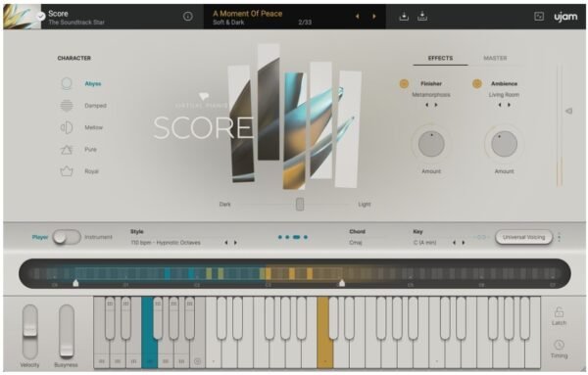Viewport: 588px width, 375px height.
Task: Select the Abyss character icon
Action: (67, 83)
